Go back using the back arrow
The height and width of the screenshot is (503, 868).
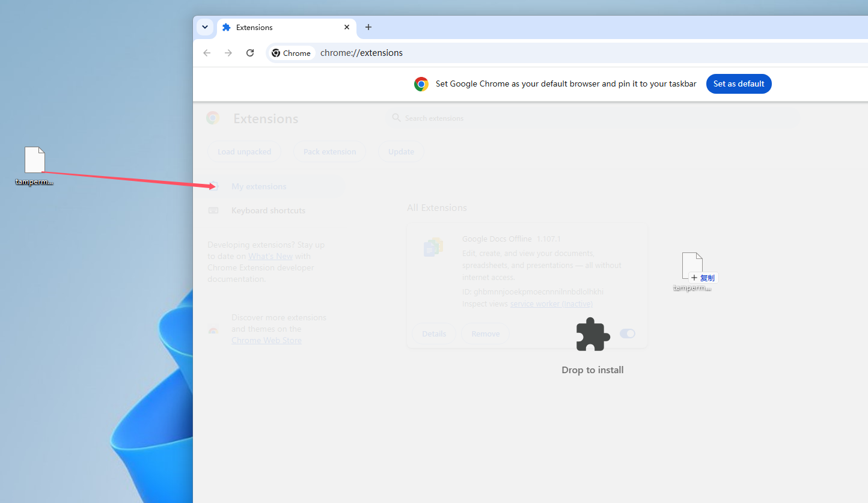pyautogui.click(x=207, y=53)
